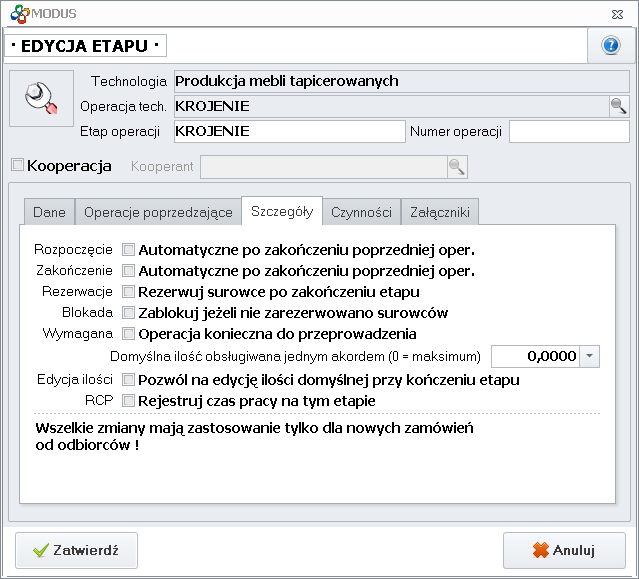Enable Zablokuj jeżeli nie zarezerwowano surowców

(128, 313)
